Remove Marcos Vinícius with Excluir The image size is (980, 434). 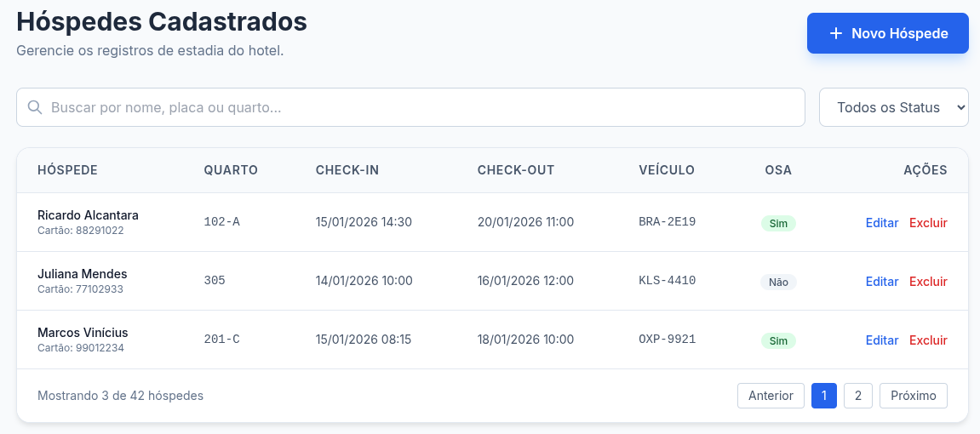[x=928, y=340]
